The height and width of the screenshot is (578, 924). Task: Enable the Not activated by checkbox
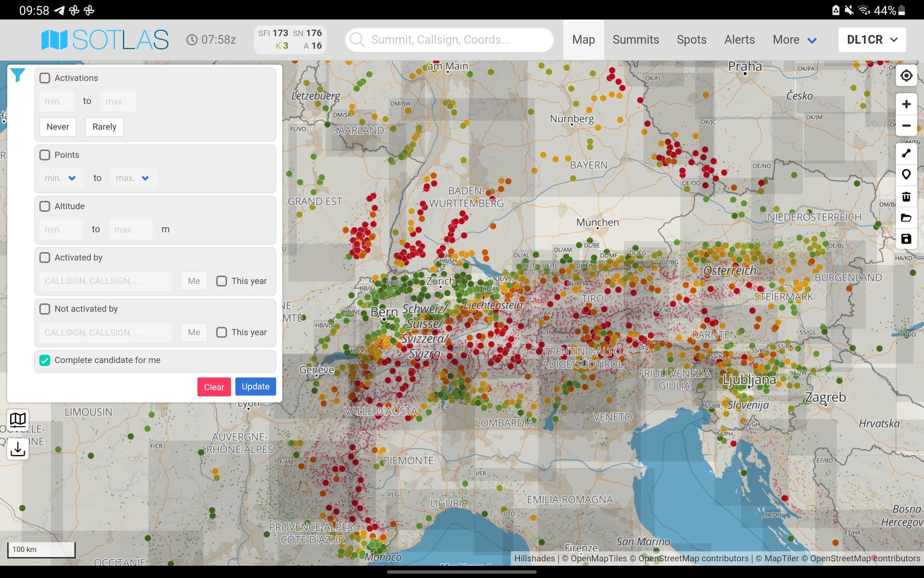click(45, 309)
